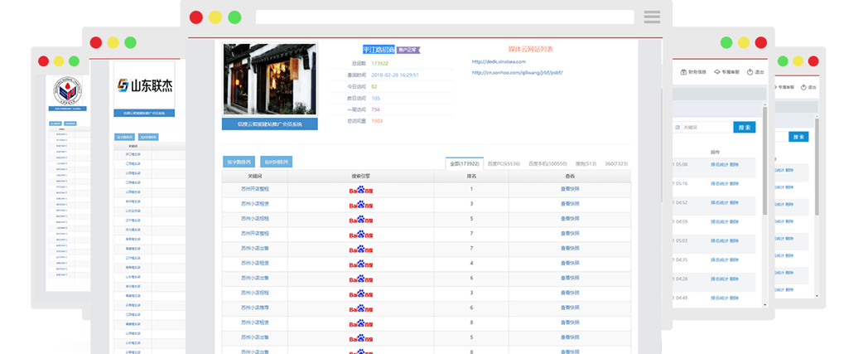868x354 pixels.
Task: Click the front window's address bar
Action: point(445,17)
